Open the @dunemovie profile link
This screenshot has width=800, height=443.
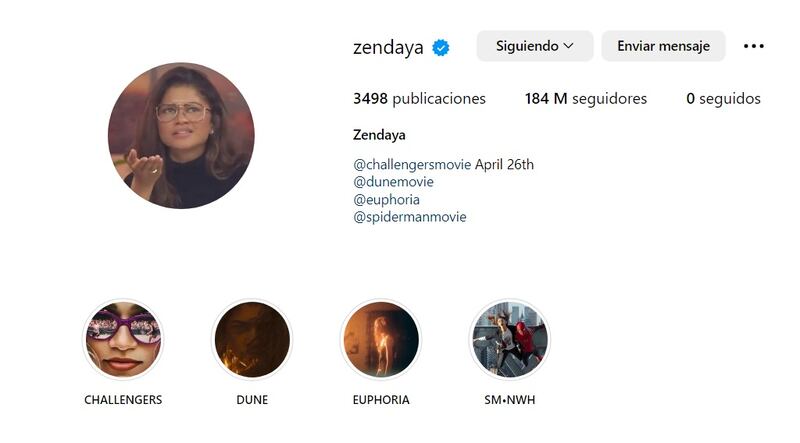393,182
